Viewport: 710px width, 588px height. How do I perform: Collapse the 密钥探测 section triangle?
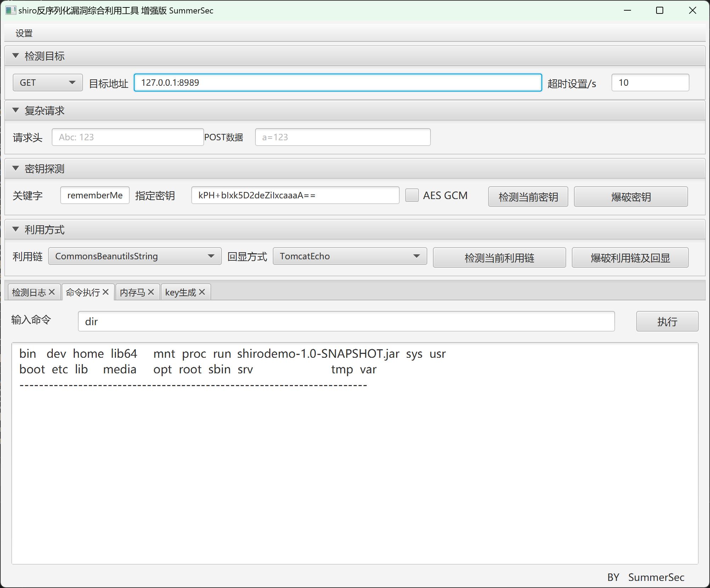tap(16, 168)
